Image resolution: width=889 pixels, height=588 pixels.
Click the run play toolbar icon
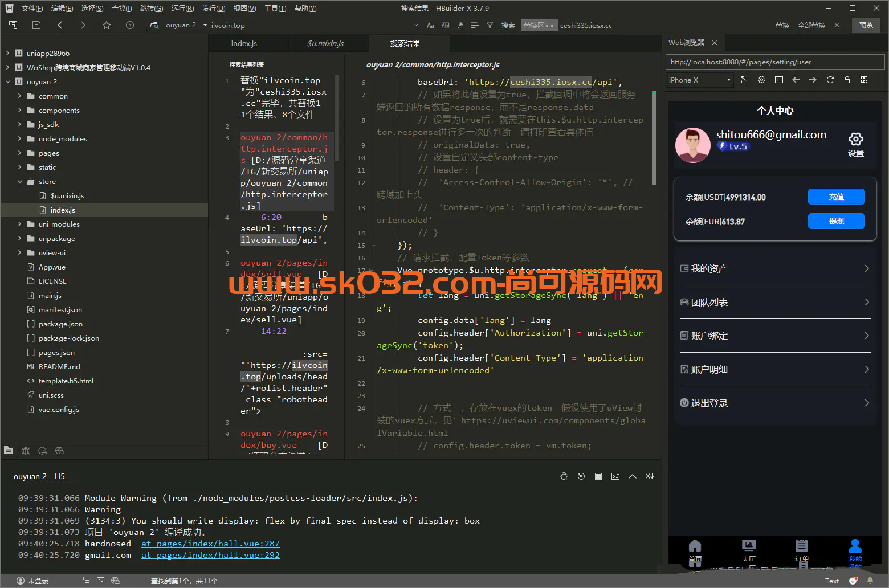tap(130, 25)
